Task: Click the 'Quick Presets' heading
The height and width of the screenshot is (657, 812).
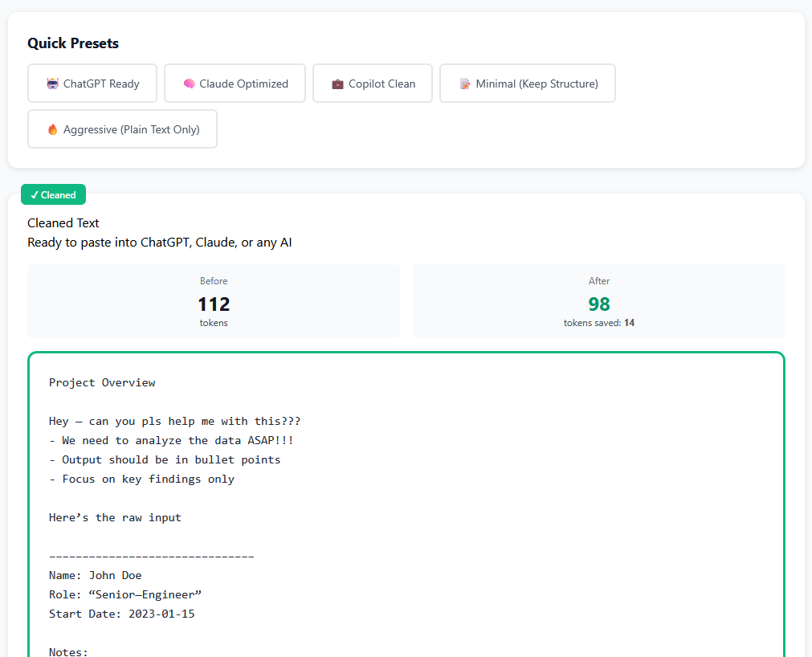Action: pyautogui.click(x=73, y=43)
